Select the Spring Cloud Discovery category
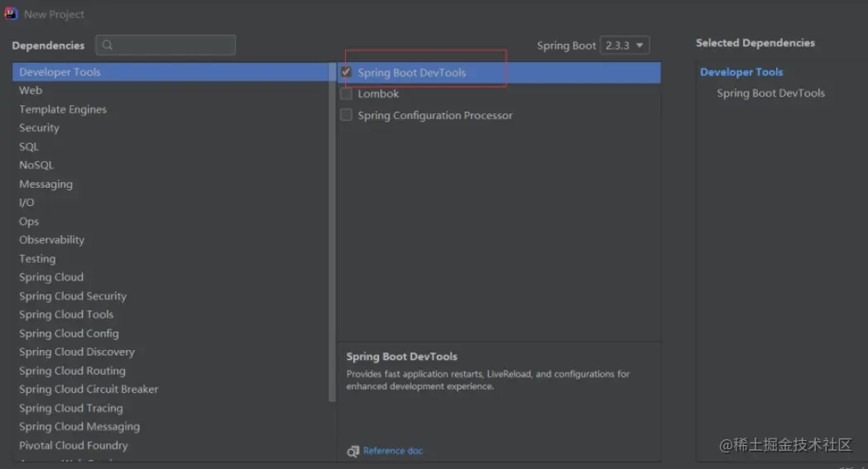Image resolution: width=868 pixels, height=469 pixels. pos(170,352)
